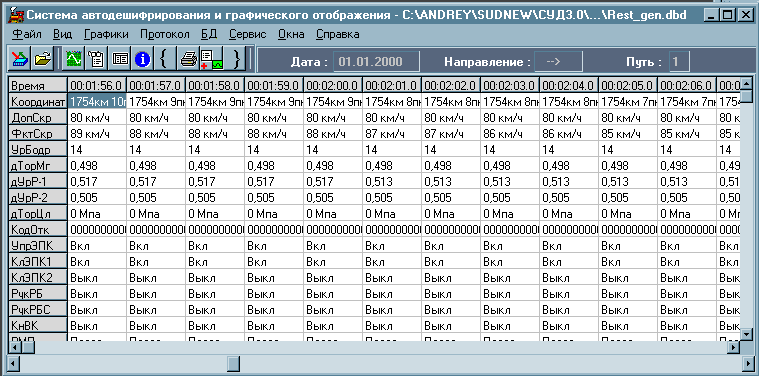This screenshot has width=759, height=376.
Task: Show the green graph view icon
Action: point(75,59)
